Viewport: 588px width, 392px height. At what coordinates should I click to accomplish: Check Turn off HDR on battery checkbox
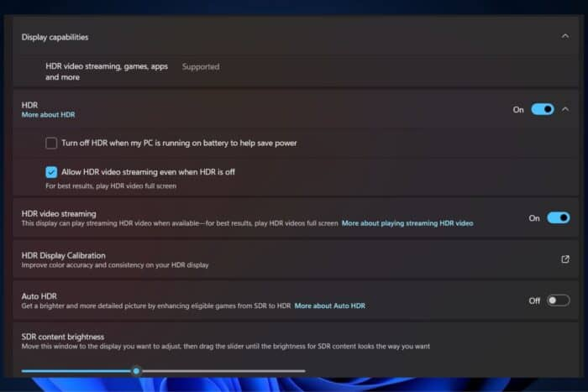click(x=51, y=144)
